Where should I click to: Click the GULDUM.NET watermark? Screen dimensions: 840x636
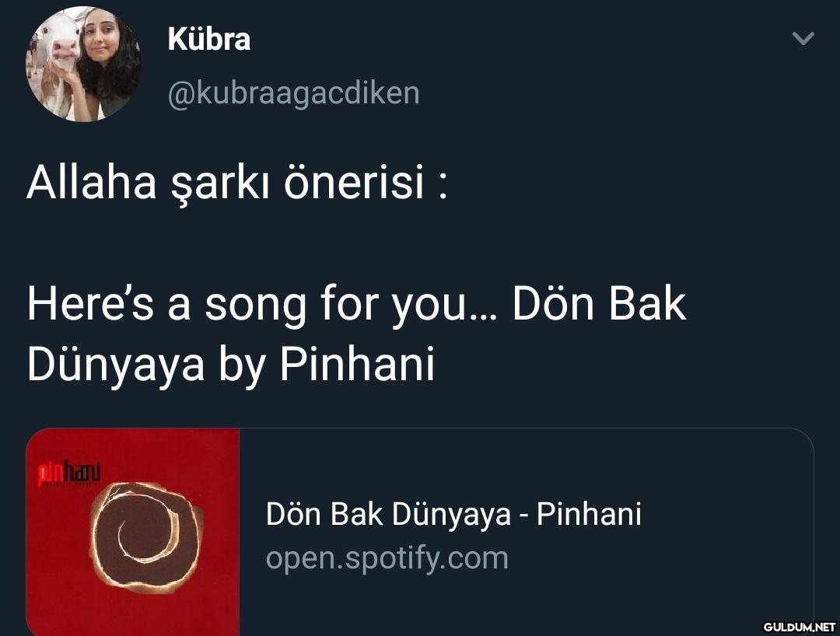(x=798, y=626)
